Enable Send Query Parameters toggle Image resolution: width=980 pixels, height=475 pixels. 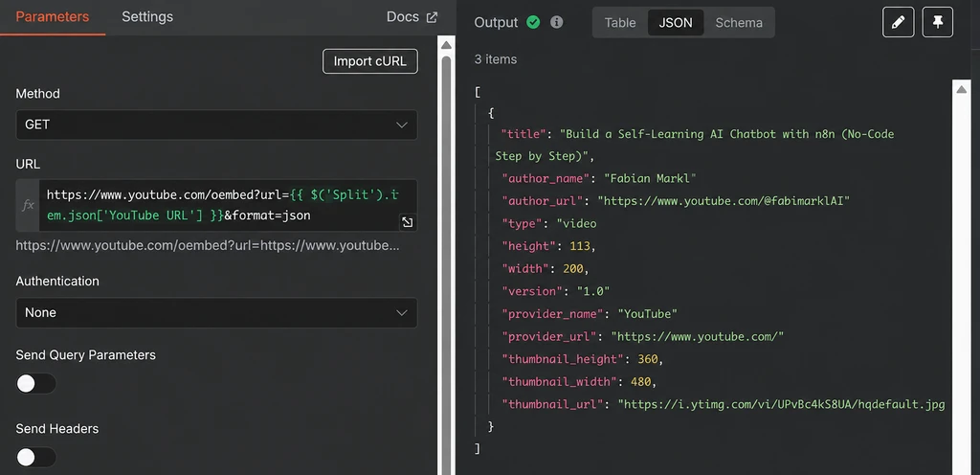coord(35,384)
